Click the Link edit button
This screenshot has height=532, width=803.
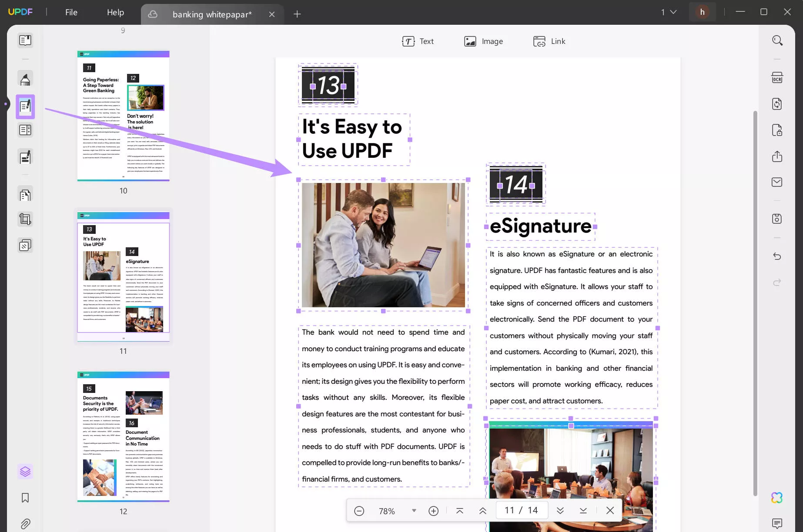coord(549,41)
